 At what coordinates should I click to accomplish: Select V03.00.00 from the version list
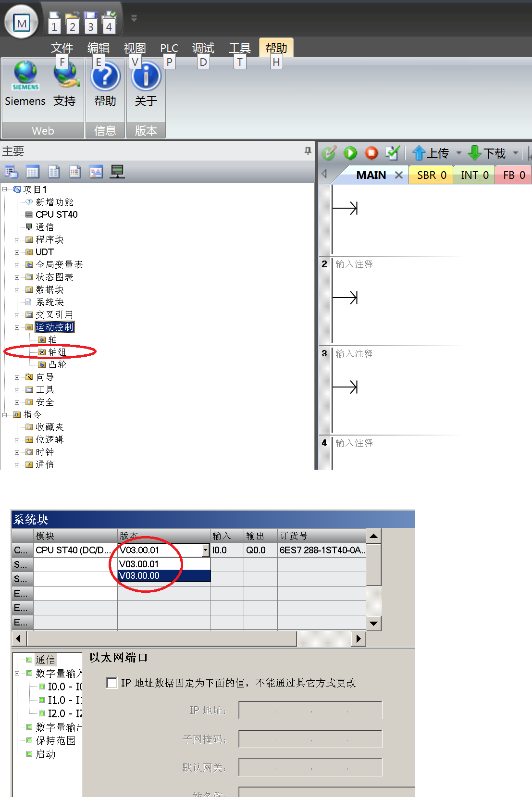[x=163, y=576]
